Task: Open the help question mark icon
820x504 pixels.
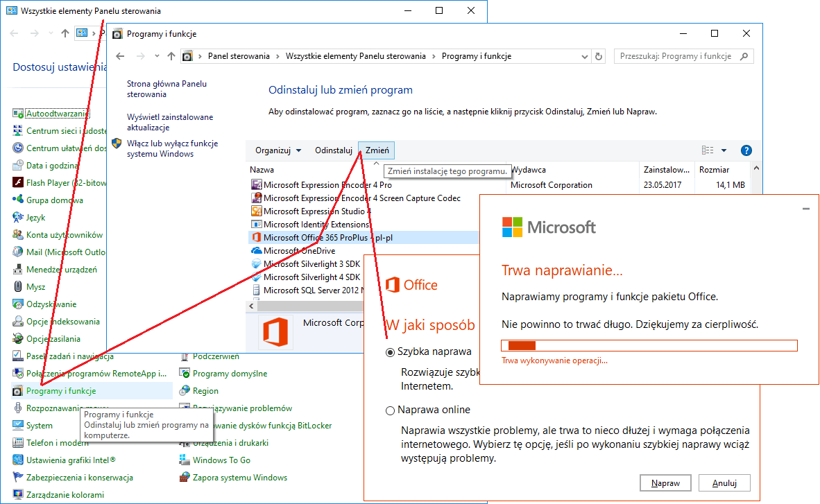Action: (x=746, y=150)
